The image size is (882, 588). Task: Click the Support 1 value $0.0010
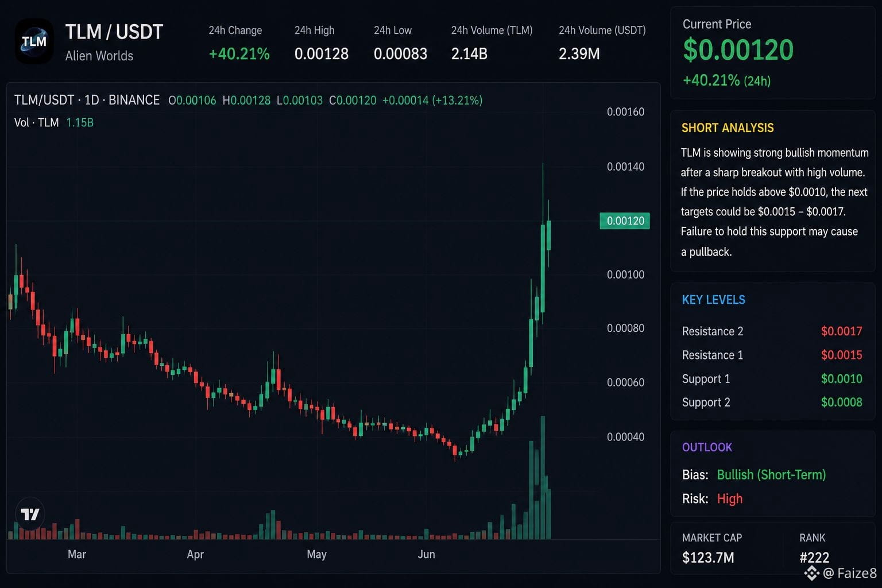[841, 379]
